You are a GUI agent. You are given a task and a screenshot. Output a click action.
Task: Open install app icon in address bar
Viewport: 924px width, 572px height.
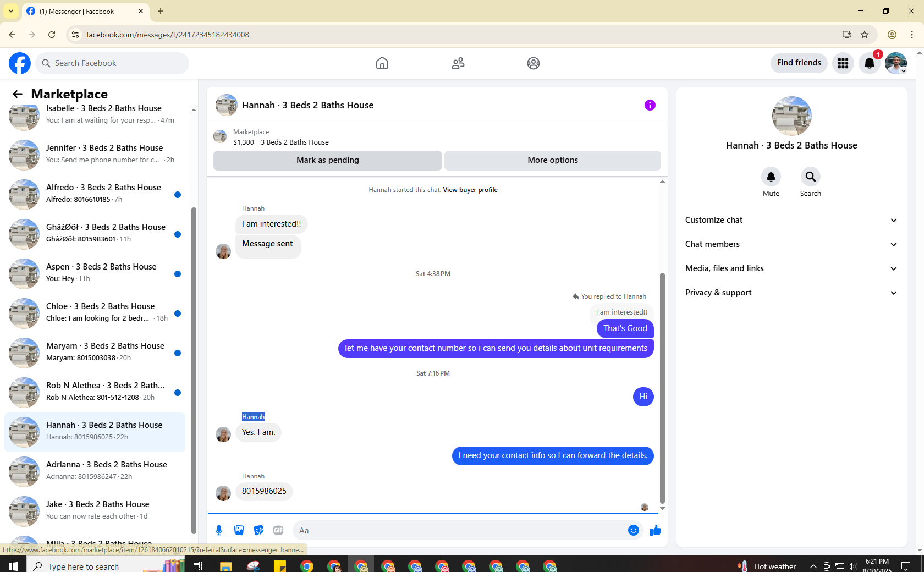(847, 35)
